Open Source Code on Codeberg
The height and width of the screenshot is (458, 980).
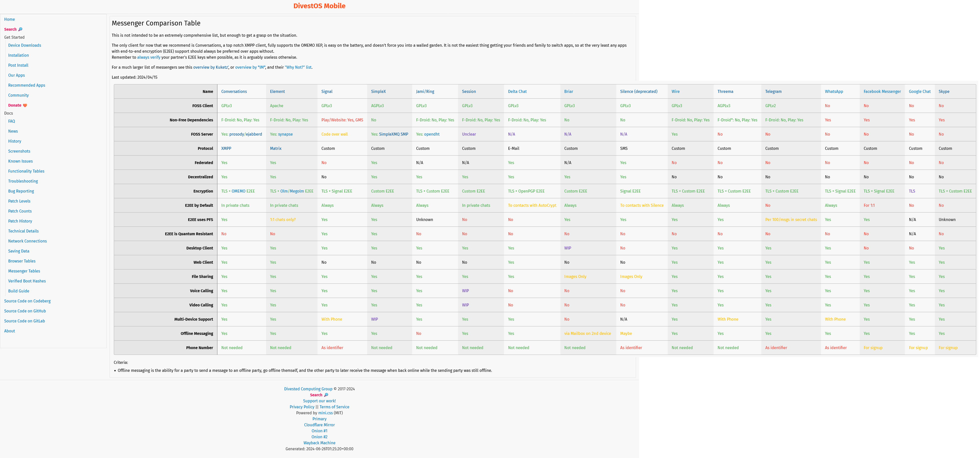click(27, 301)
